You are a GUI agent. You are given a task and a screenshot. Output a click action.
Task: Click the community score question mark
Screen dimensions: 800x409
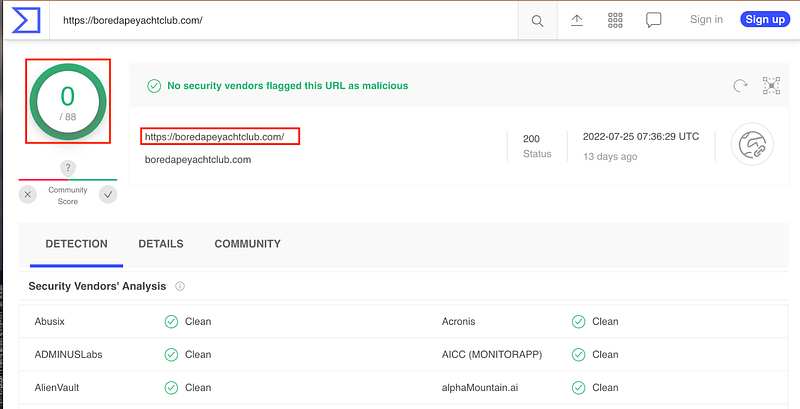pyautogui.click(x=68, y=168)
